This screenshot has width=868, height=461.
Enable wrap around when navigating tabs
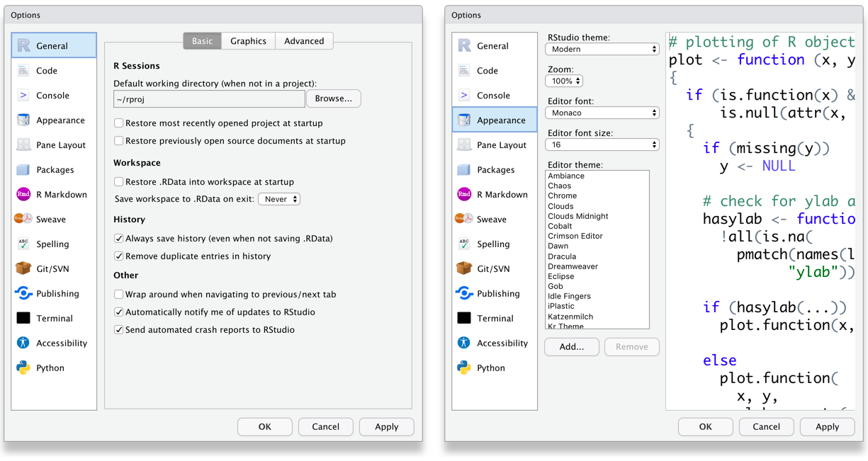[119, 295]
